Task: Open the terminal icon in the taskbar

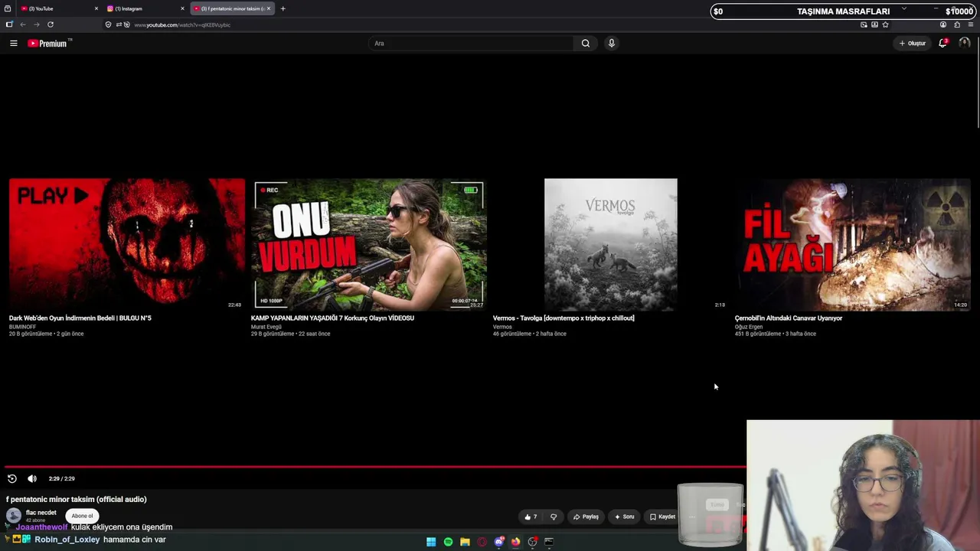Action: pyautogui.click(x=549, y=542)
